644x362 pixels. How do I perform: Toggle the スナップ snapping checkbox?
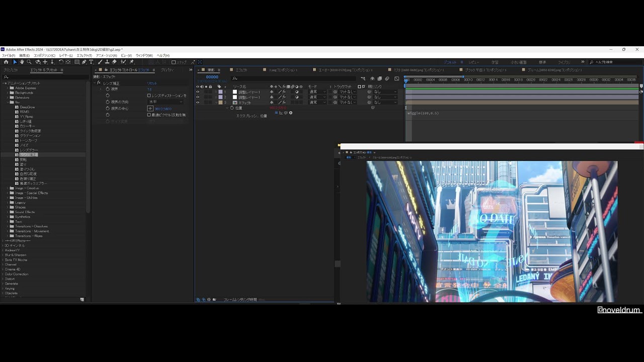(x=174, y=62)
